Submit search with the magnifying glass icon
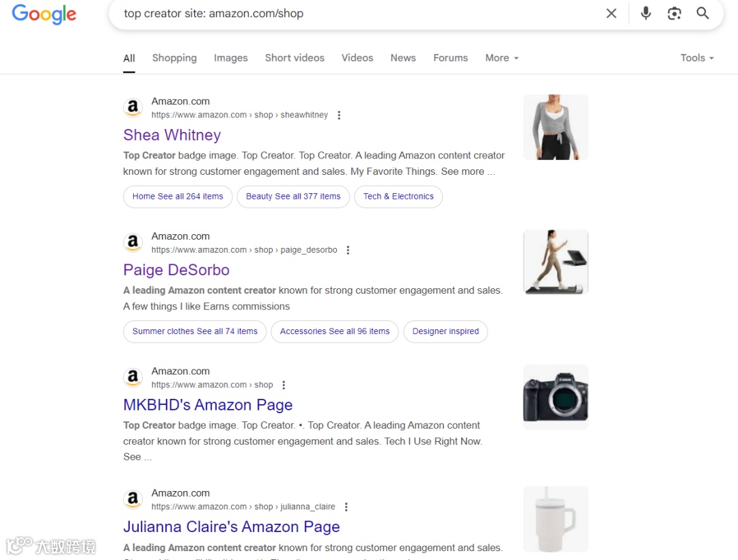 (x=702, y=13)
